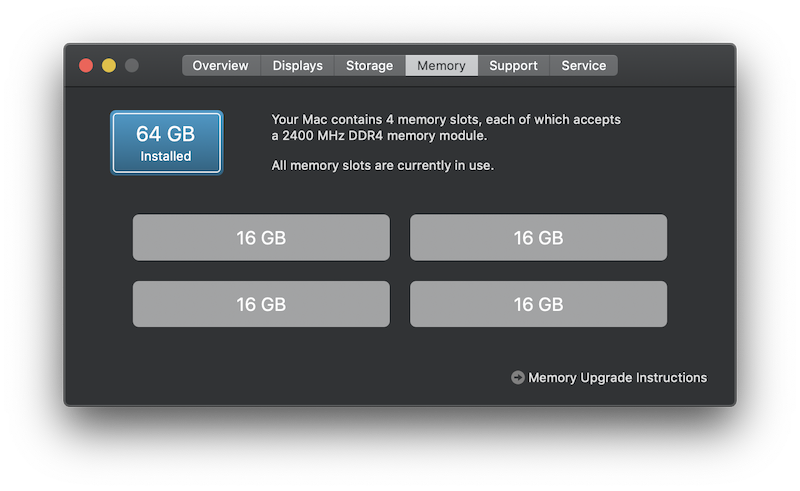Switch to the Overview tab
The image size is (800, 491).
221,65
